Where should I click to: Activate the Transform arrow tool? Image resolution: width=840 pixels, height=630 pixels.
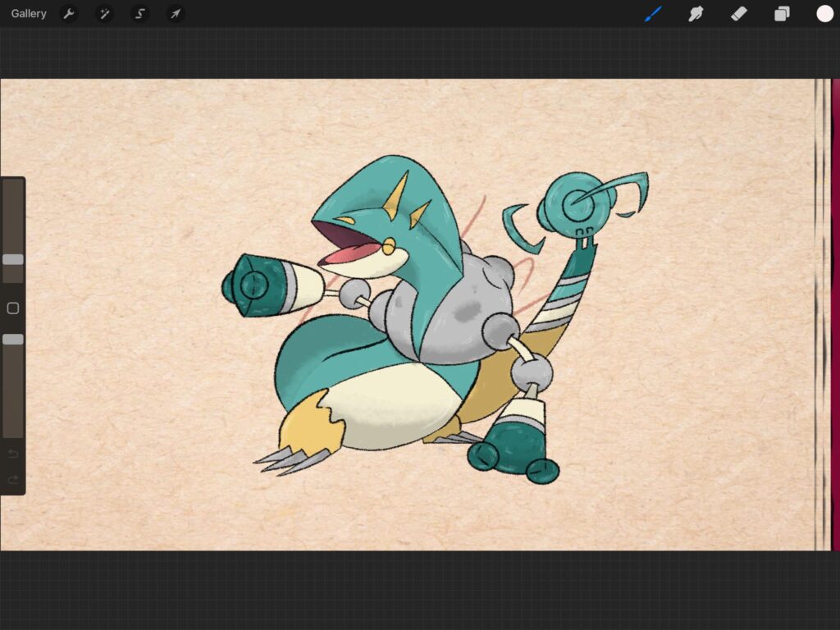176,13
